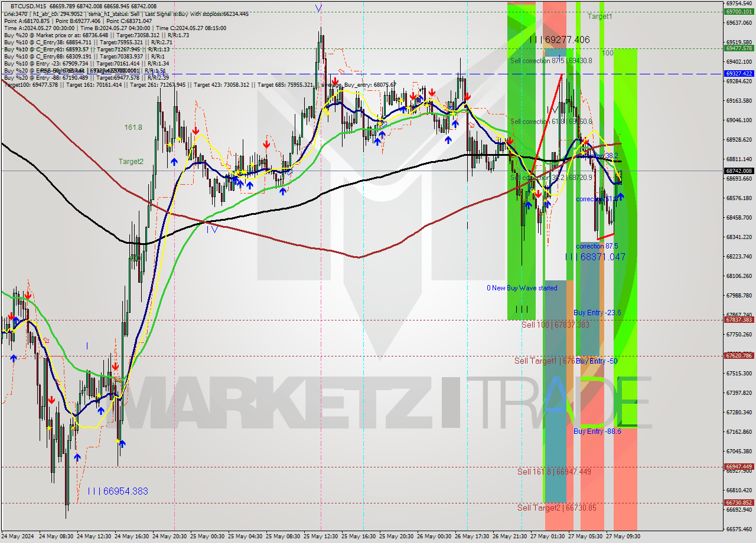Click the 'I V' wave label below the averages
The width and height of the screenshot is (756, 543).
pyautogui.click(x=212, y=228)
